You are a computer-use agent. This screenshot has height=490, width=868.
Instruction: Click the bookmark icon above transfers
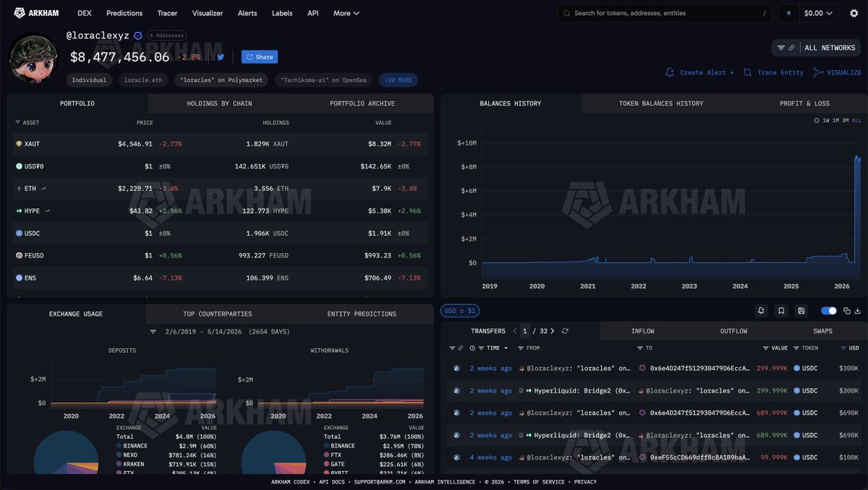point(781,311)
